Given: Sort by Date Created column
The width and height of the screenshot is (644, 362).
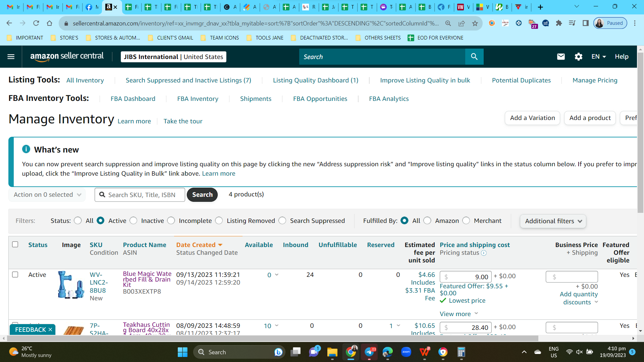Looking at the screenshot, I should pyautogui.click(x=199, y=245).
